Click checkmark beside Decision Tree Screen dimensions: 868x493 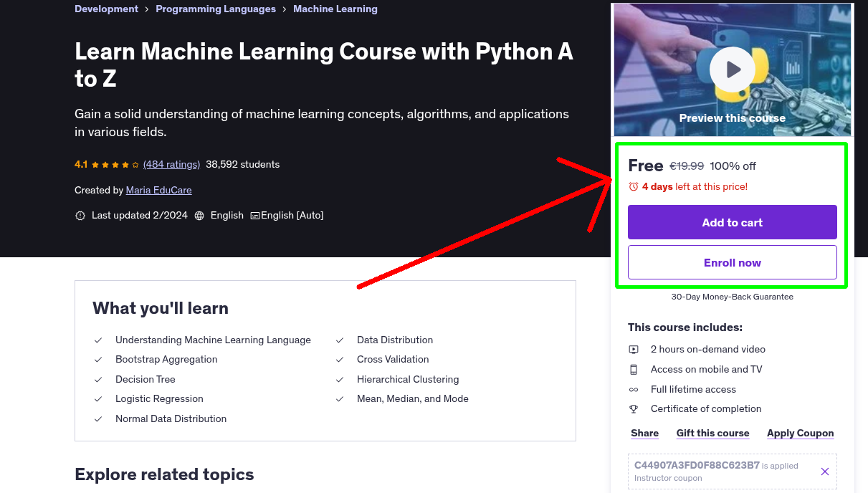coord(98,380)
